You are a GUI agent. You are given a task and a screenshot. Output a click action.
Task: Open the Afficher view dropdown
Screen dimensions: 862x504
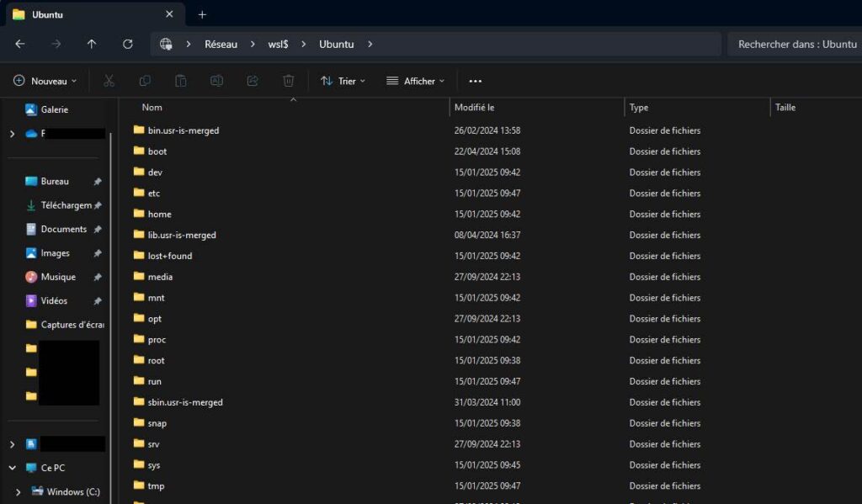(x=415, y=81)
